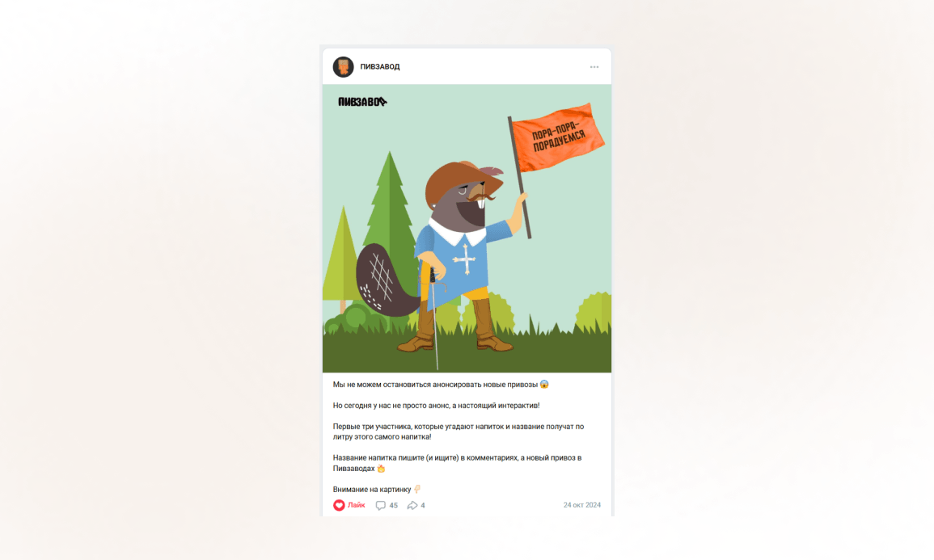Click the fire emoji after Пивзаводах

click(381, 469)
